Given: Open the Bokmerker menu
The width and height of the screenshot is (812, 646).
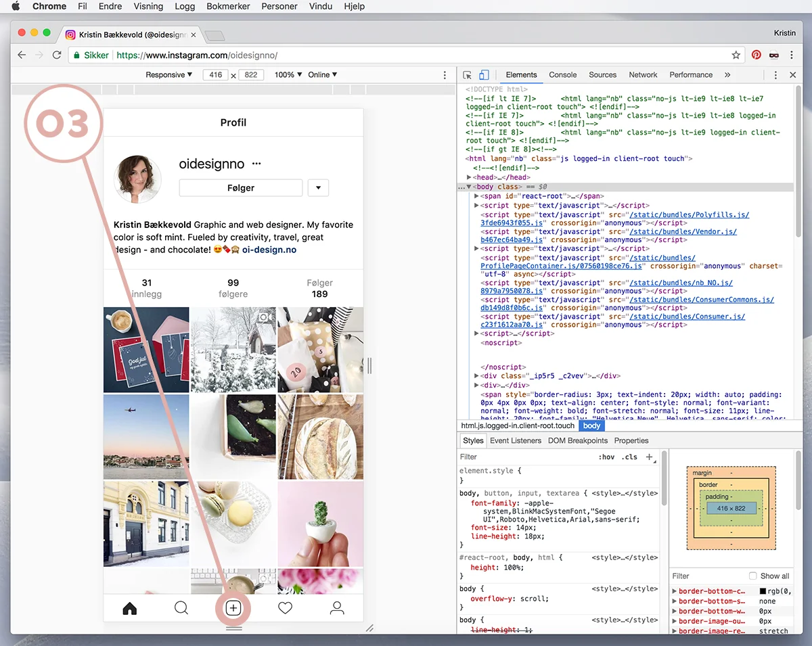Looking at the screenshot, I should point(229,6).
